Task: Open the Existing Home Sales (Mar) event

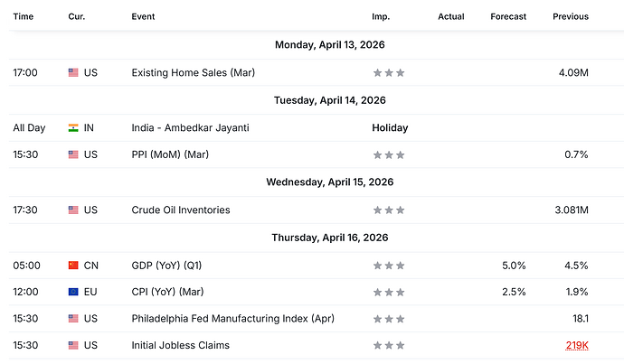Action: pos(193,73)
